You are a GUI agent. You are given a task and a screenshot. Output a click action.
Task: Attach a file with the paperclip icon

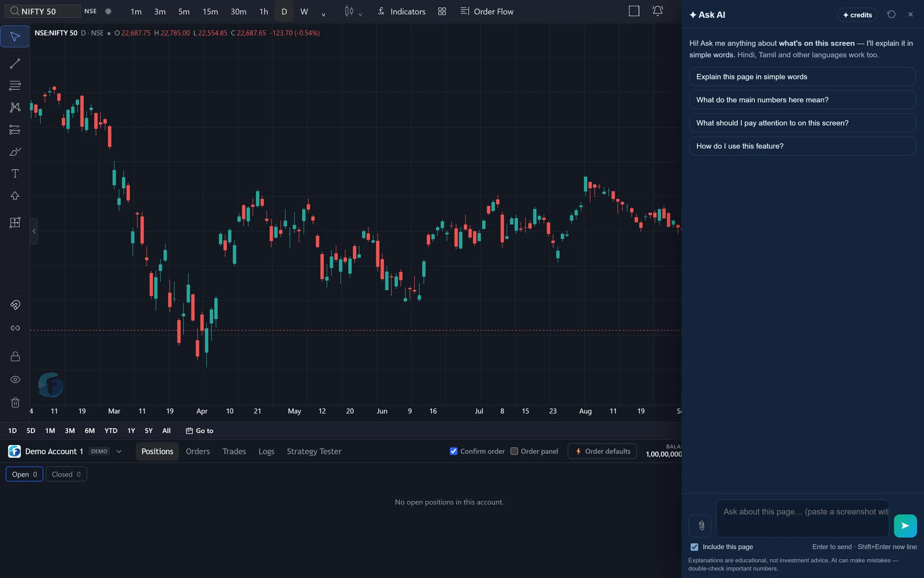click(700, 525)
